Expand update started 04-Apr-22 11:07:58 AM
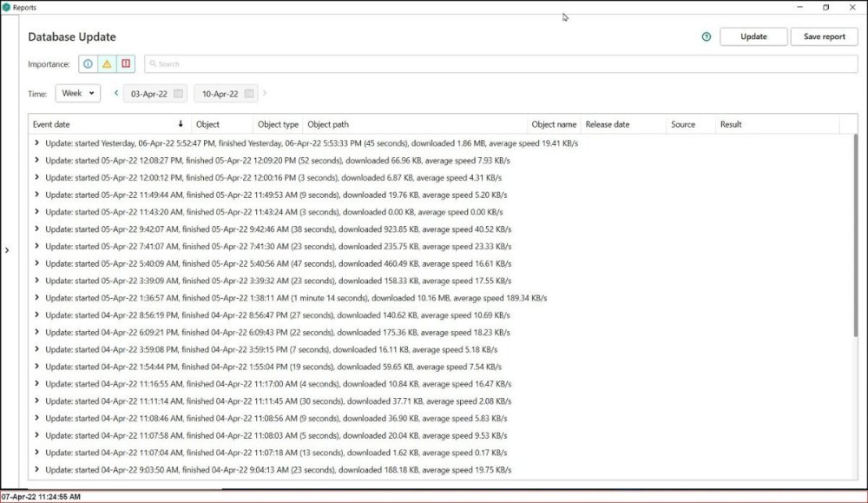868x503 pixels. pos(36,435)
